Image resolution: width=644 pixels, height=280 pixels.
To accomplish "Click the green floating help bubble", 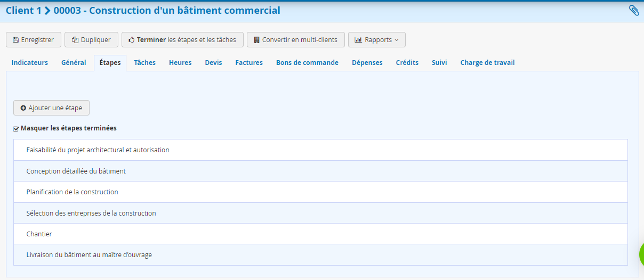I will click(641, 254).
